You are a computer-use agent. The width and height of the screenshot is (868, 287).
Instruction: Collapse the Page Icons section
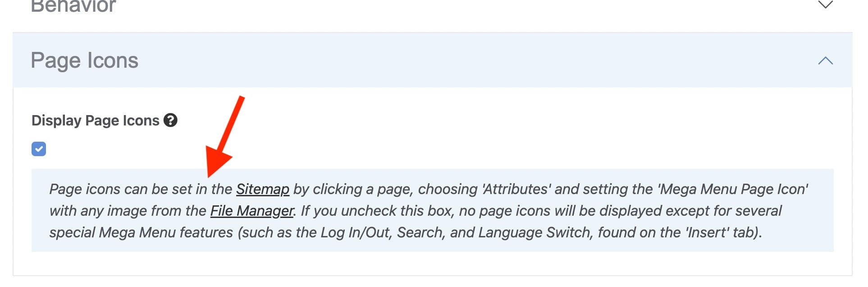825,60
